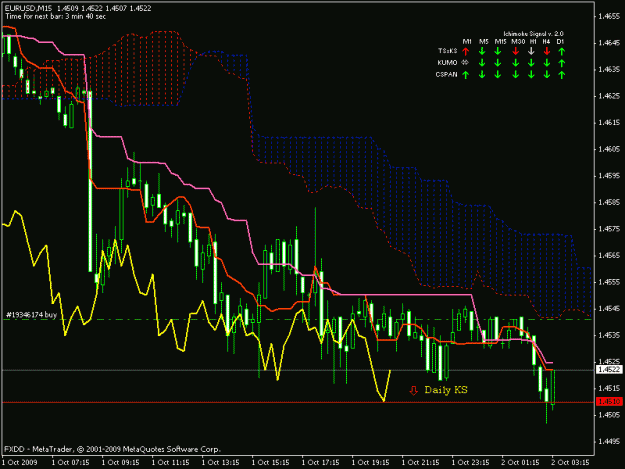Click the CSPAN M1 green up arrow
Image resolution: width=625 pixels, height=469 pixels.
click(466, 75)
